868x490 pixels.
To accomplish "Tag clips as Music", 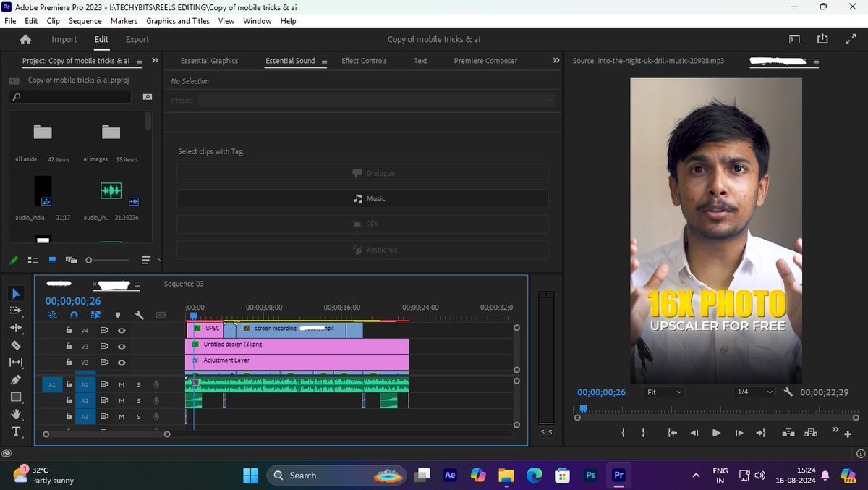I will point(362,198).
